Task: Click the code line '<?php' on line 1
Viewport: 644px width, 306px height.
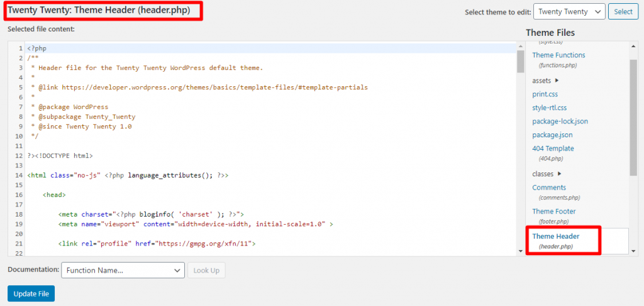Action: (37, 48)
